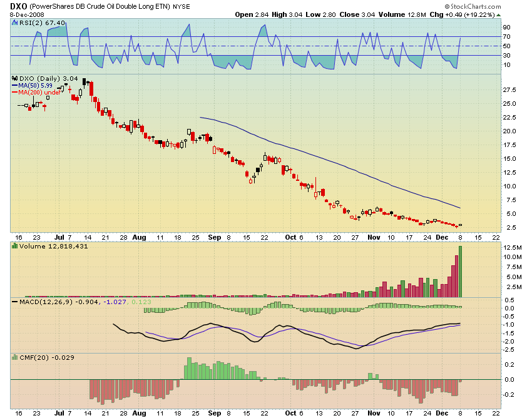Click the -2.0 MACD axis label

coord(509,341)
